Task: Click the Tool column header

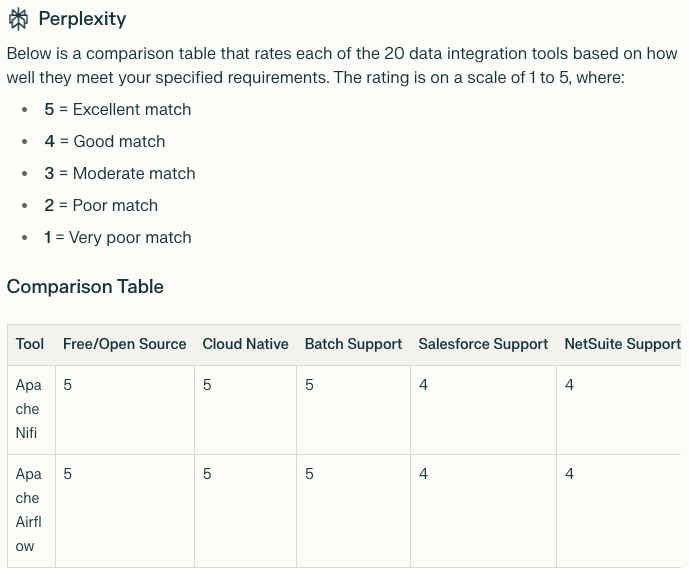Action: click(x=30, y=344)
